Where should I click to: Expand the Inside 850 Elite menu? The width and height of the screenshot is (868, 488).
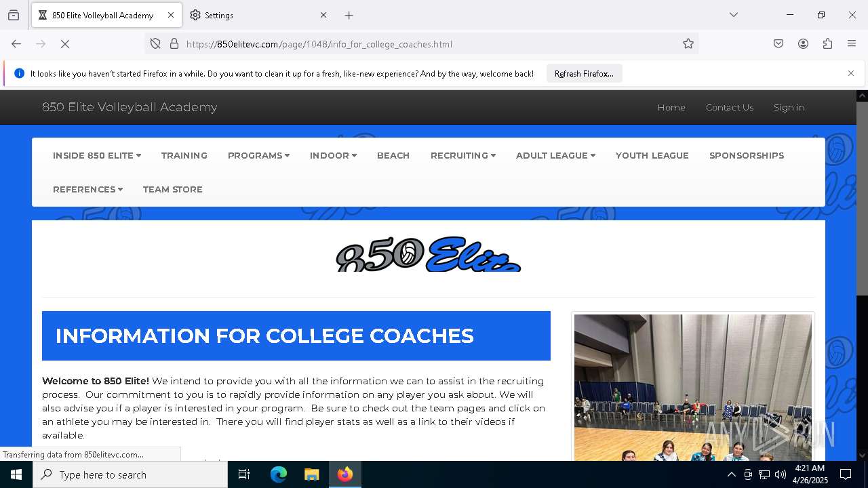click(x=97, y=155)
